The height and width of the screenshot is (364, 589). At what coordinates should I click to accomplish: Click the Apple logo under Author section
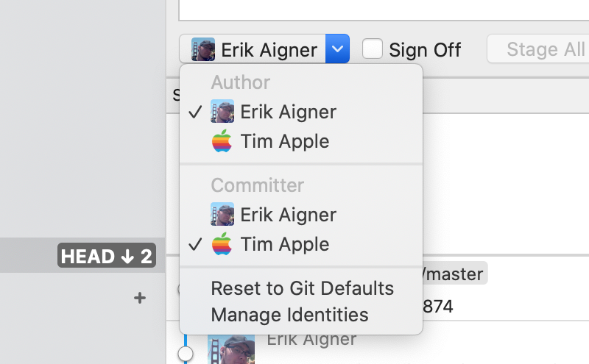coord(222,141)
